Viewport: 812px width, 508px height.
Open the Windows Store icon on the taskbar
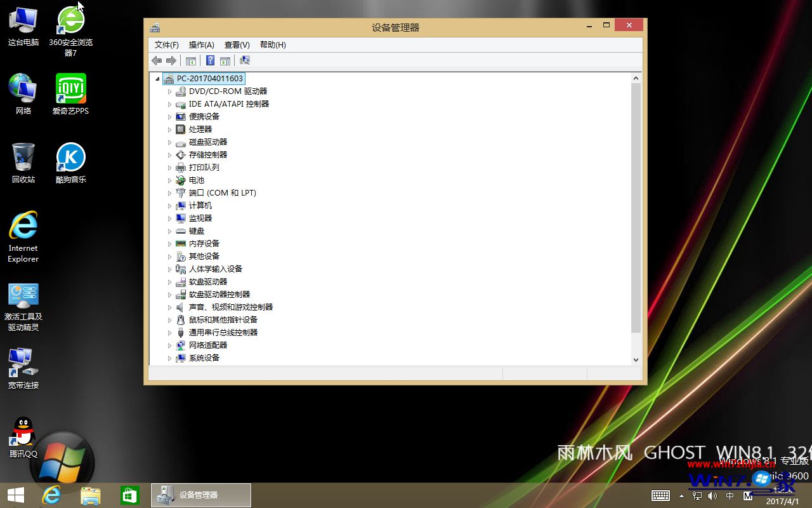click(129, 495)
